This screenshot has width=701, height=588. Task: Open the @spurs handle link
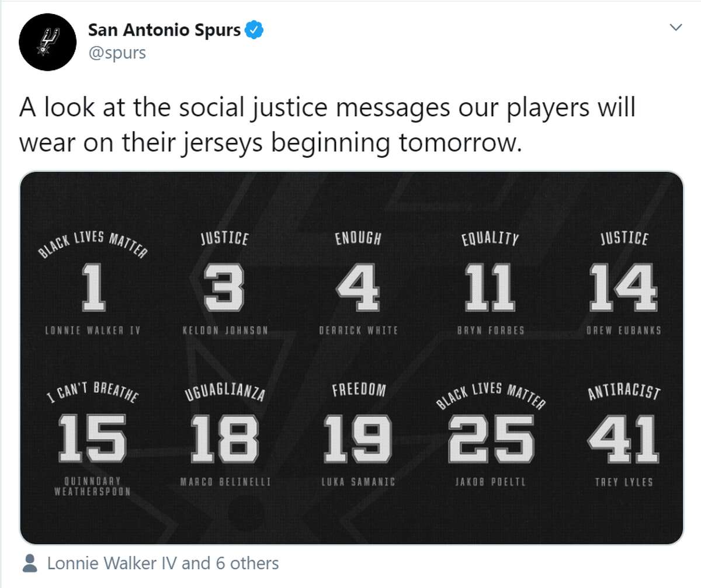coord(117,53)
